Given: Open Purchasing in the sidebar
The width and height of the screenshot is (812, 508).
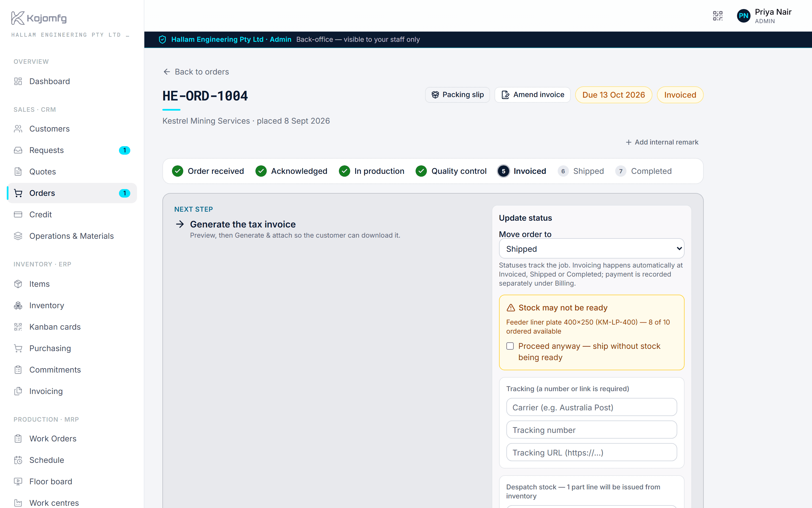Looking at the screenshot, I should [x=72, y=349].
